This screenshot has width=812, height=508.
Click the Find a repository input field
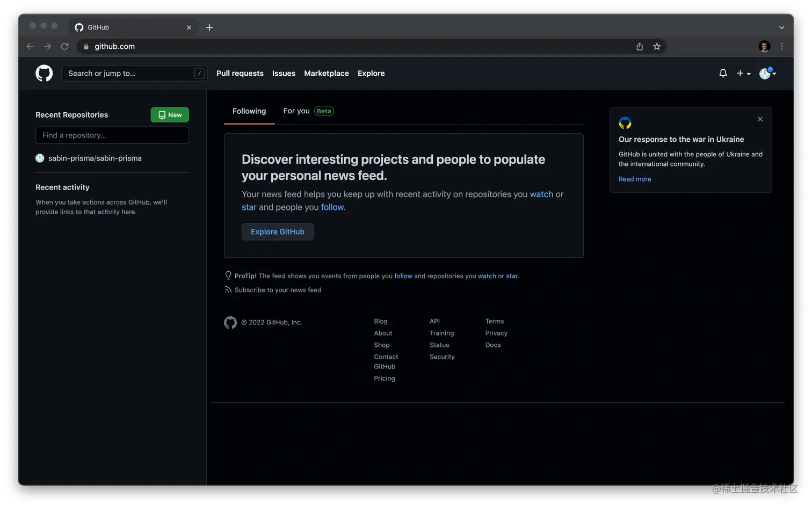pos(112,135)
